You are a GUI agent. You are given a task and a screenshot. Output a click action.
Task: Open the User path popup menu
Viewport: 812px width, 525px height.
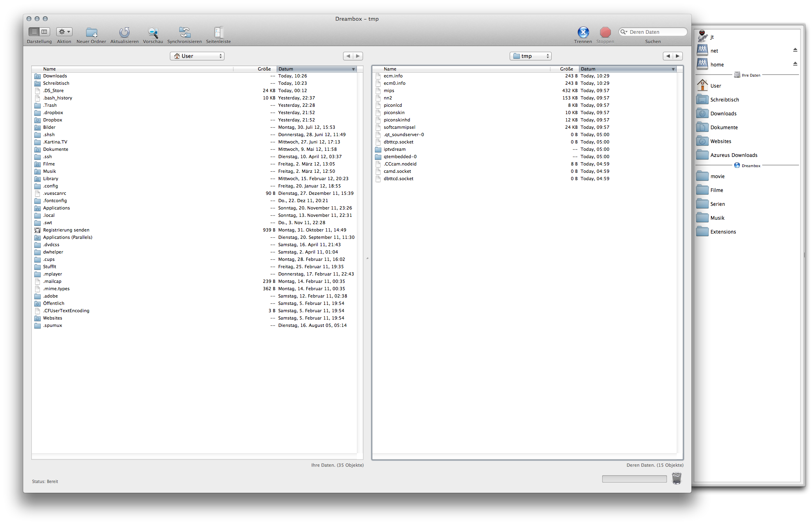coord(197,56)
